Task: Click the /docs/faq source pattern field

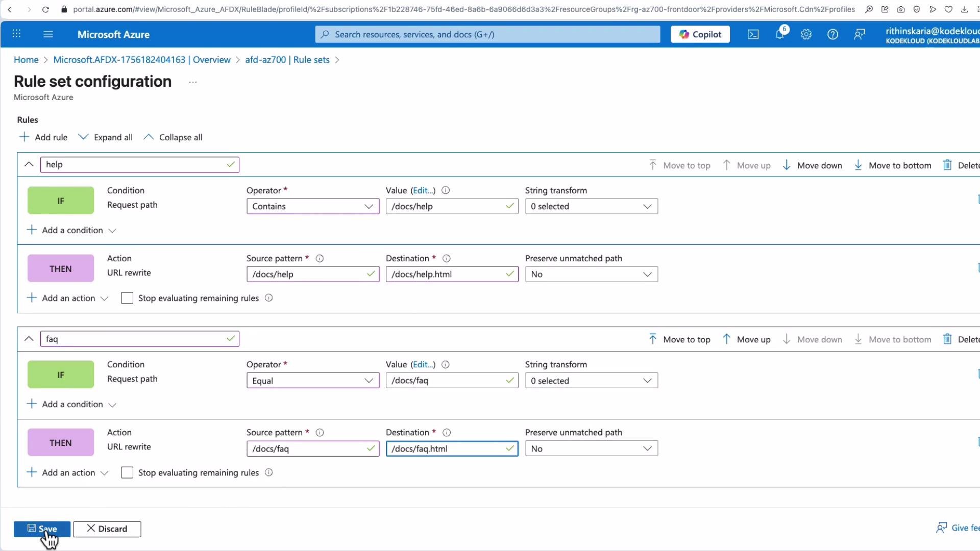Action: coord(313,448)
